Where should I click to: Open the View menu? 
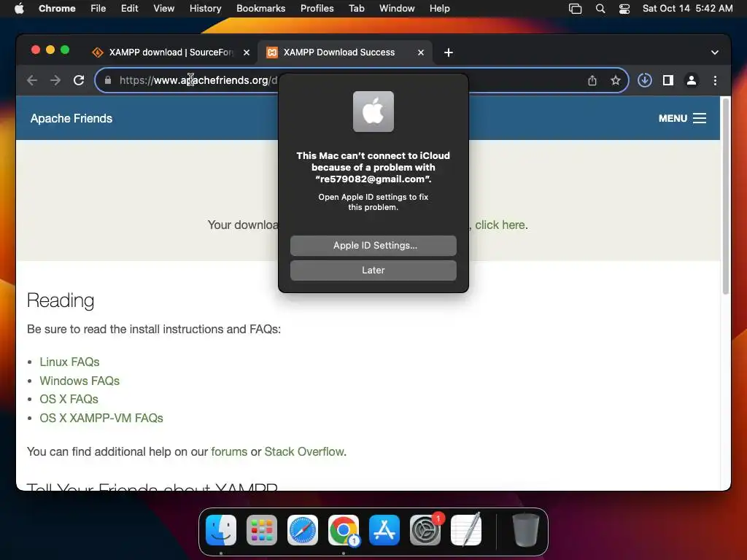(x=163, y=9)
